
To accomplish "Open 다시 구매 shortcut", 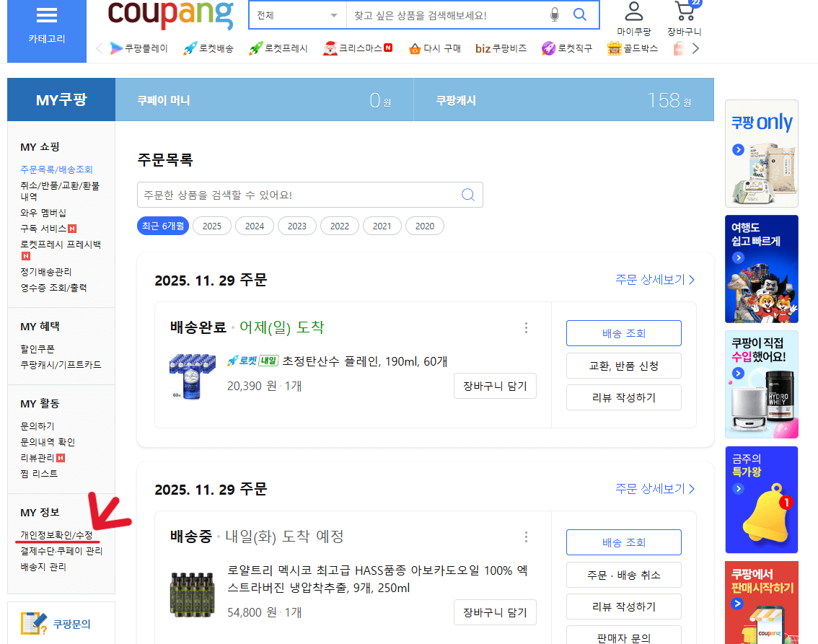I will [434, 48].
